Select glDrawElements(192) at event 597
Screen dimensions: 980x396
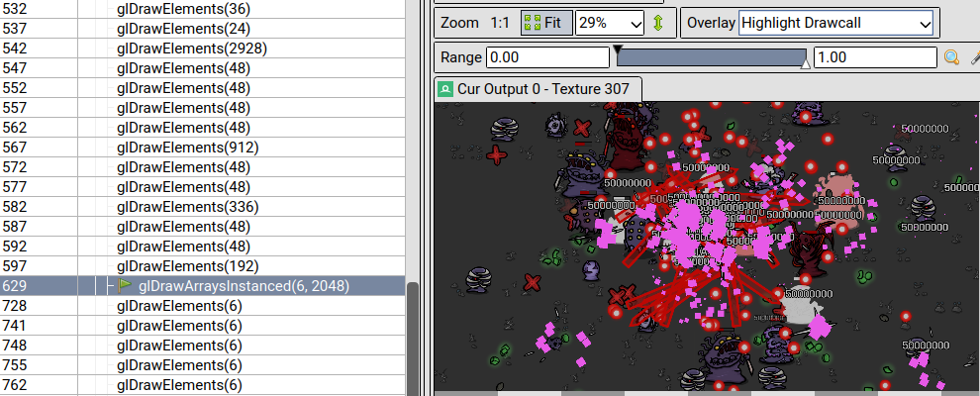(x=188, y=265)
